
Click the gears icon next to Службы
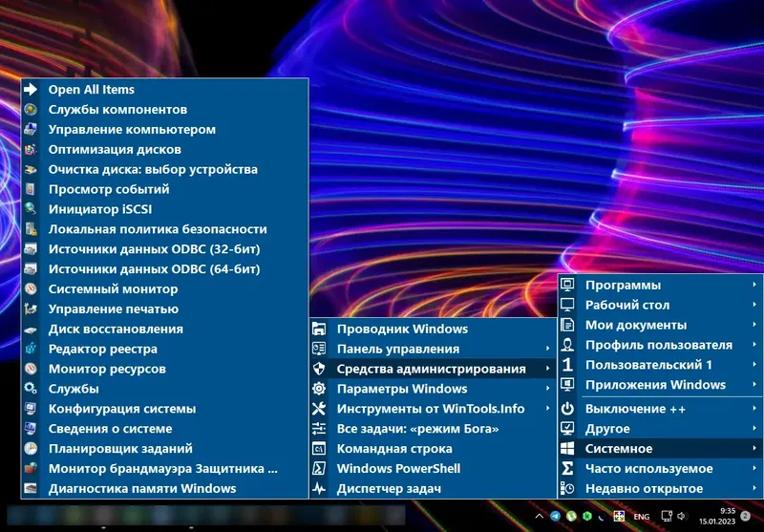tap(31, 389)
